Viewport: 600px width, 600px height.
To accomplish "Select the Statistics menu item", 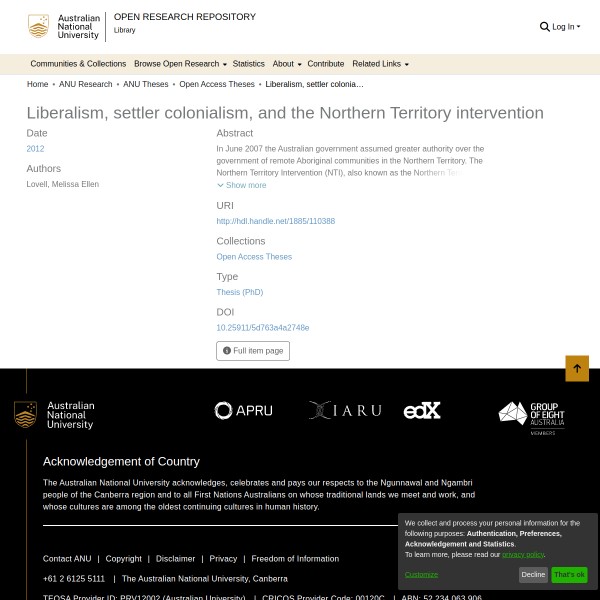I will 249,64.
